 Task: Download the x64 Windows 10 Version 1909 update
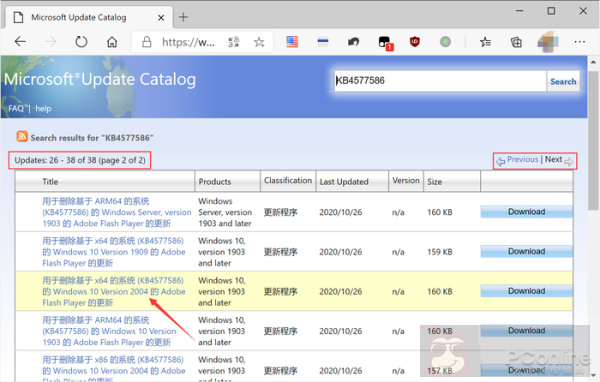coord(527,251)
